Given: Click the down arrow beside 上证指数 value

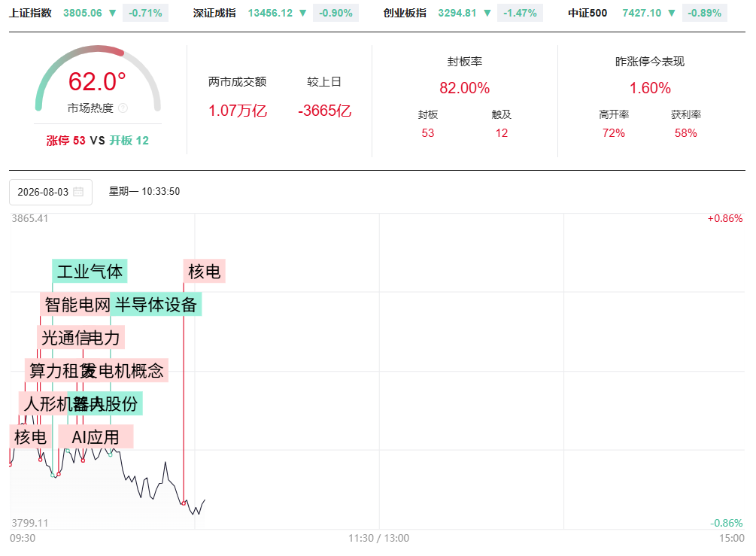Looking at the screenshot, I should [x=112, y=13].
